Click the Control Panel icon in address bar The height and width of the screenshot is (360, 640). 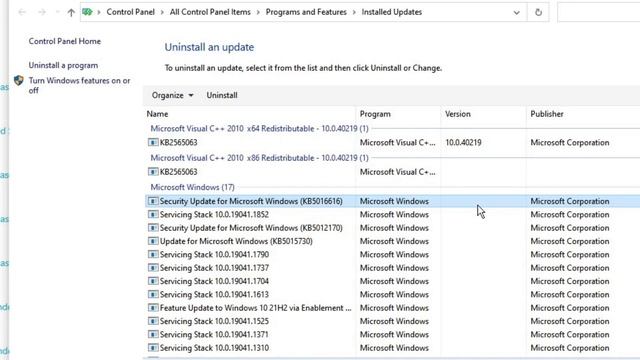[x=87, y=12]
